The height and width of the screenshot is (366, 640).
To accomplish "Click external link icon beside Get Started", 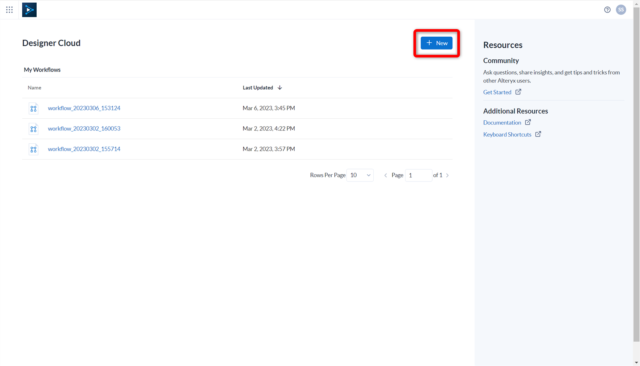I will coord(518,92).
